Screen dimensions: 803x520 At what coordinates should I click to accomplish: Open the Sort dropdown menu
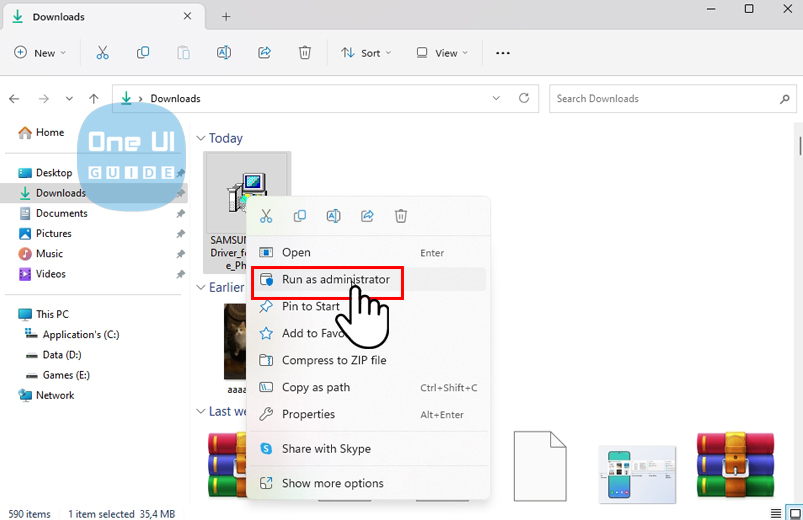point(366,53)
